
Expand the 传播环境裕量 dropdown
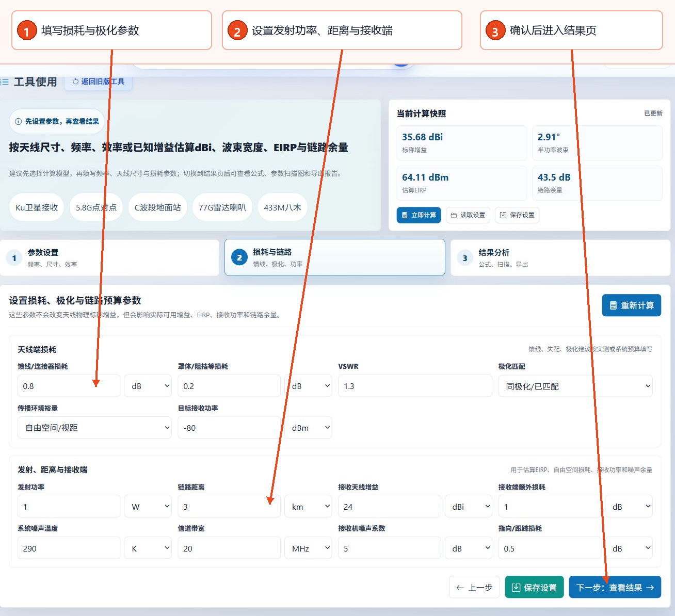pyautogui.click(x=94, y=428)
